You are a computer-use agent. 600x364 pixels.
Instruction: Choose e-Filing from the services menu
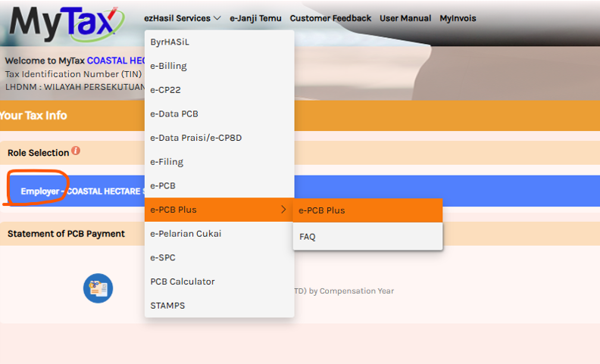point(219,162)
